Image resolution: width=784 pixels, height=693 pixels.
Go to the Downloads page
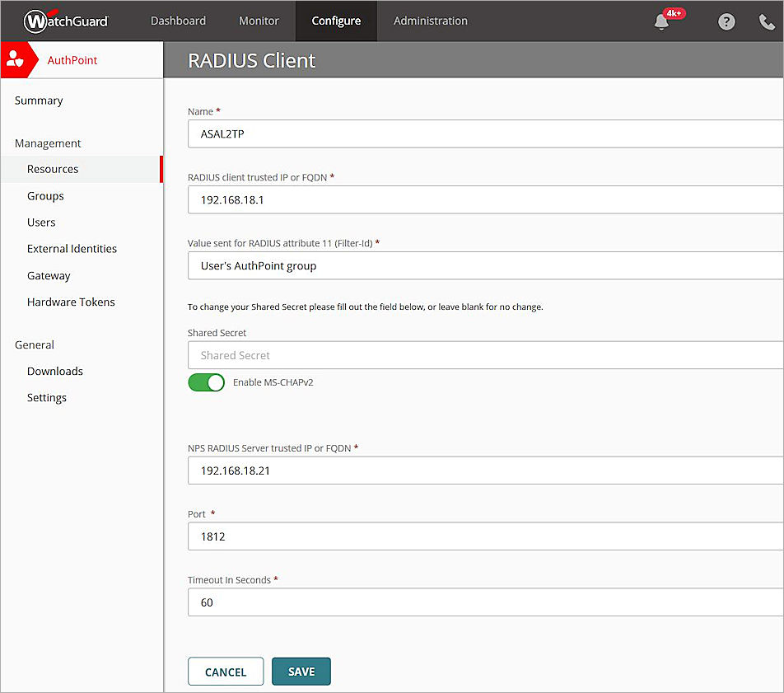(54, 371)
